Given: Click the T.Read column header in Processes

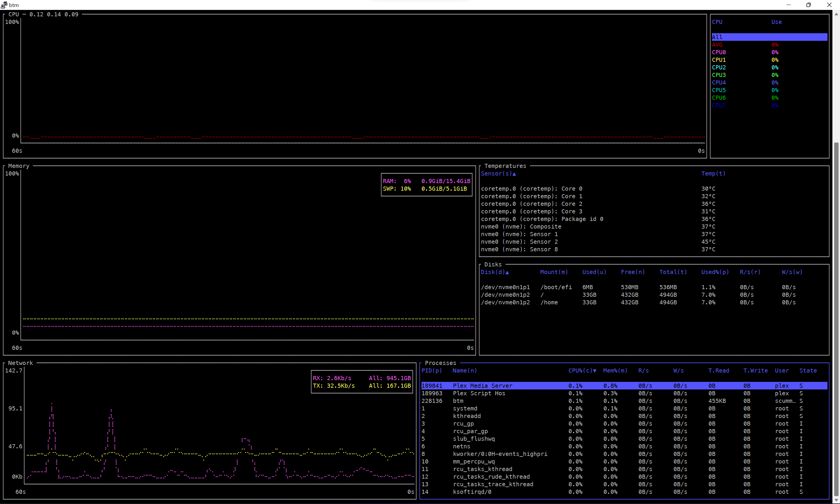Looking at the screenshot, I should tap(719, 370).
